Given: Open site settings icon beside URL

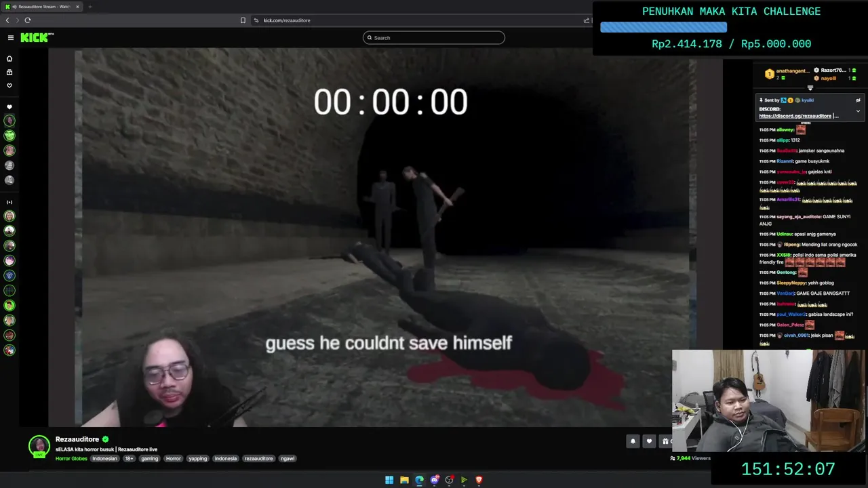Looking at the screenshot, I should (256, 20).
